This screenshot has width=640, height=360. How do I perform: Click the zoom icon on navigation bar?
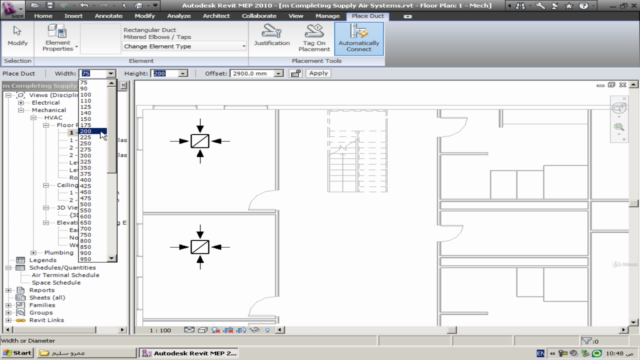[x=619, y=127]
